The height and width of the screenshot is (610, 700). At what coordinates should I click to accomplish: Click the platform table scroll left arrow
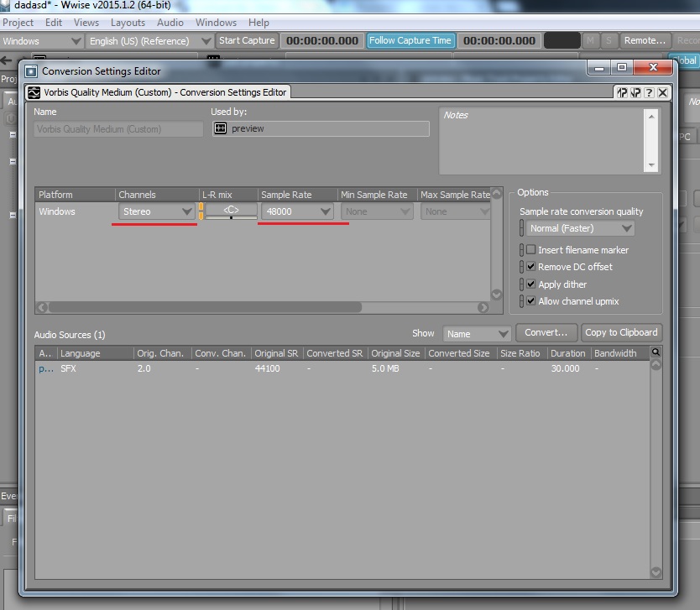42,307
